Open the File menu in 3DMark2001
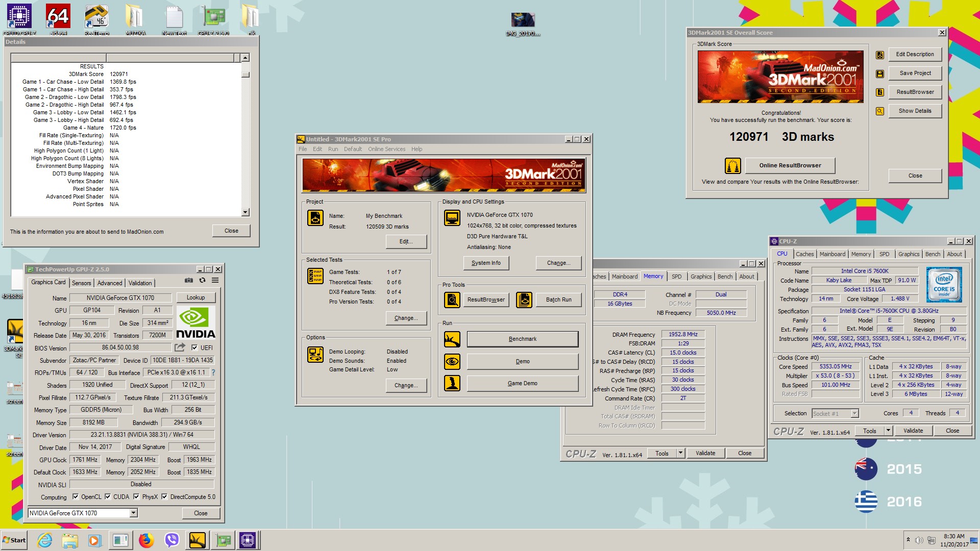 coord(303,149)
